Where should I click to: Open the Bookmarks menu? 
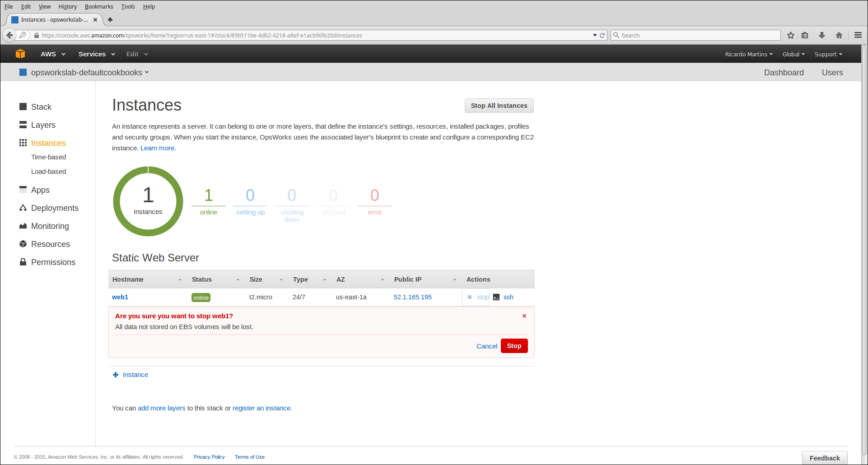point(99,7)
